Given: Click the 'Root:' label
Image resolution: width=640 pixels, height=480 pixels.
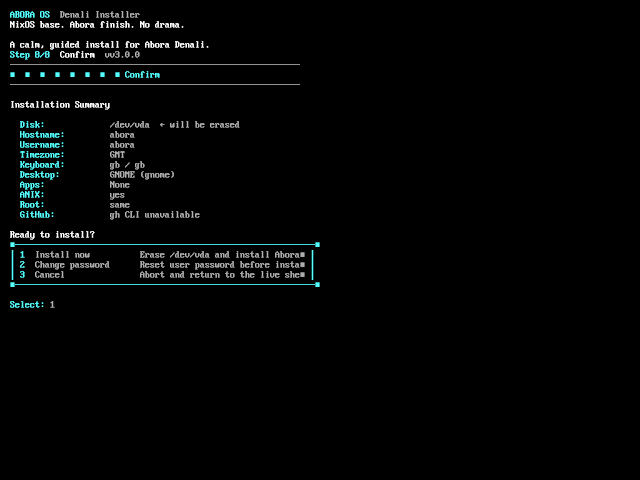Looking at the screenshot, I should (x=32, y=205).
